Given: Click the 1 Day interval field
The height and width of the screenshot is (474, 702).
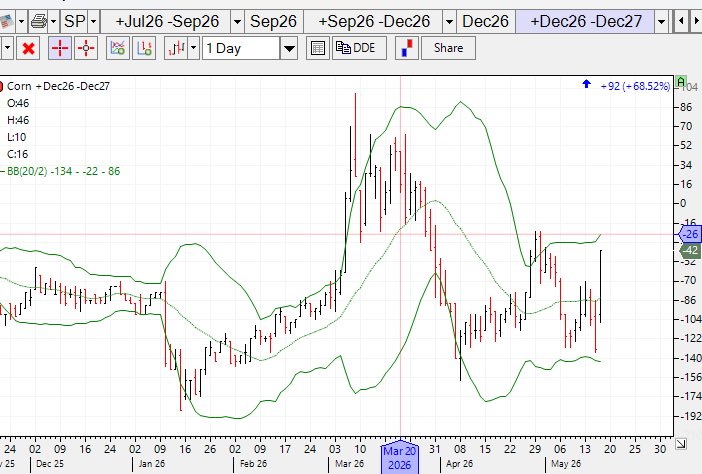Looking at the screenshot, I should (x=241, y=48).
